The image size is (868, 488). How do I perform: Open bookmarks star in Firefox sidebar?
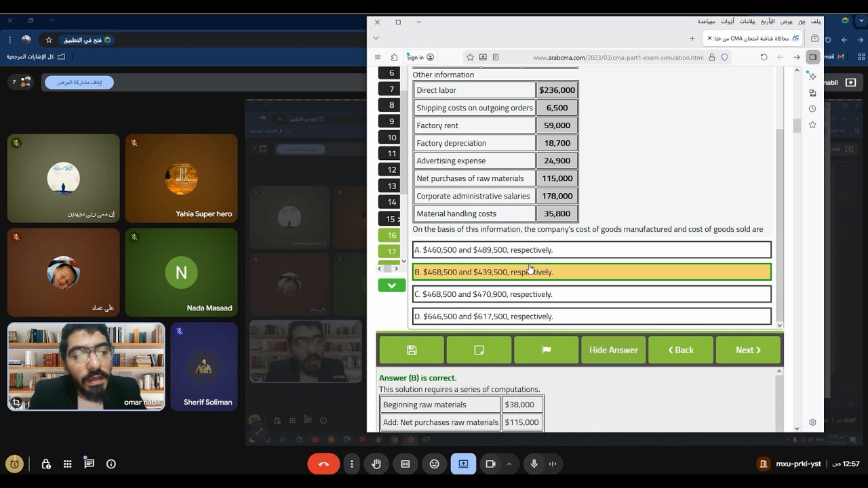812,125
